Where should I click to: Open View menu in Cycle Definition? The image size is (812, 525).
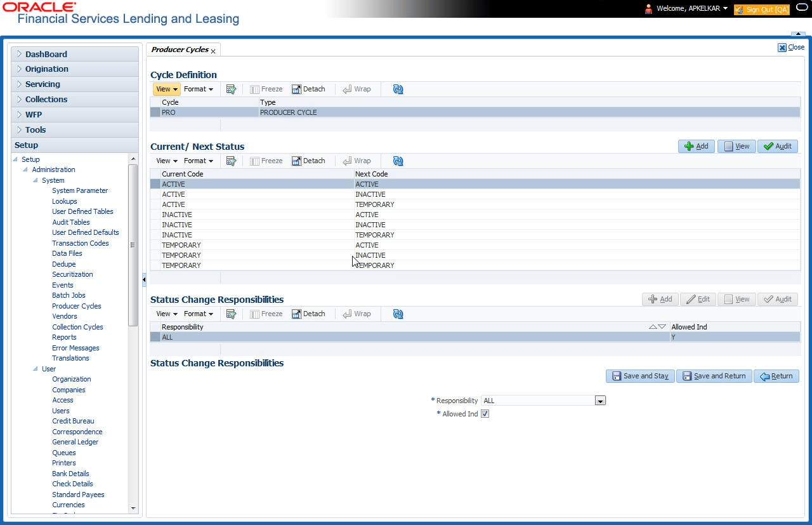167,90
